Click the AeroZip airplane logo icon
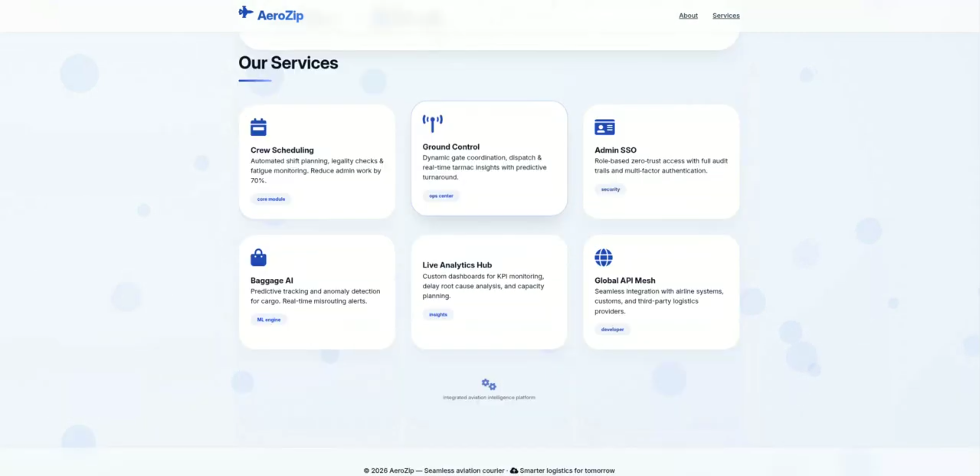 pyautogui.click(x=246, y=12)
